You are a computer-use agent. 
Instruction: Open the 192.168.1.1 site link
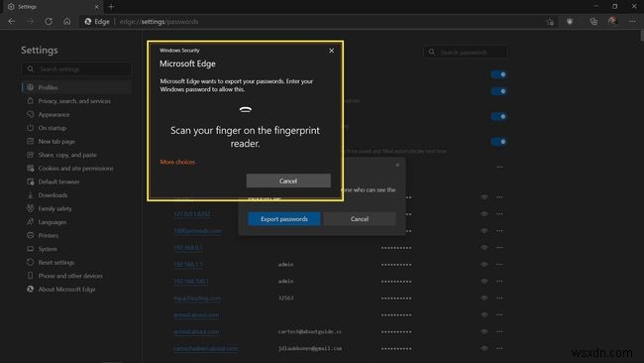coord(187,265)
